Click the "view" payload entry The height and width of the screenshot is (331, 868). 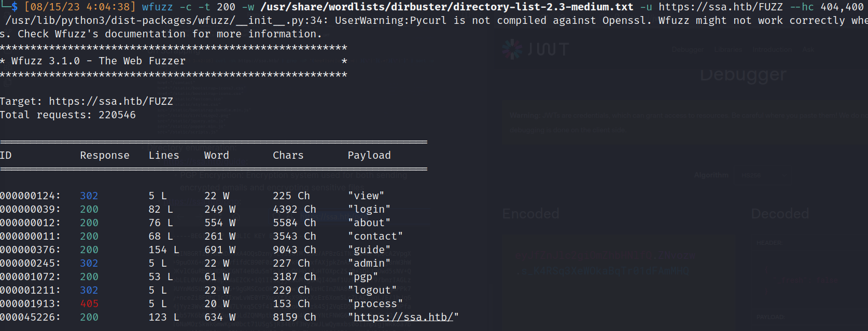(366, 196)
